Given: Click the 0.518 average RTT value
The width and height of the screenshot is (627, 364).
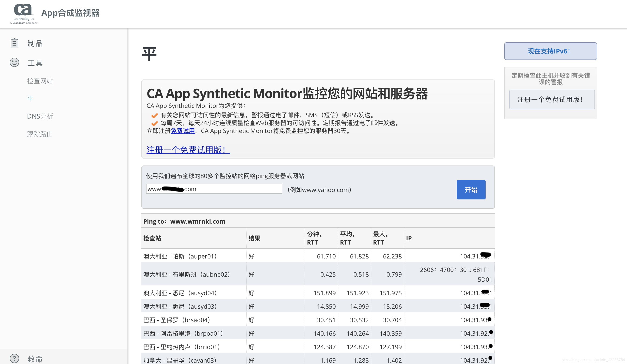Looking at the screenshot, I should (x=361, y=274).
